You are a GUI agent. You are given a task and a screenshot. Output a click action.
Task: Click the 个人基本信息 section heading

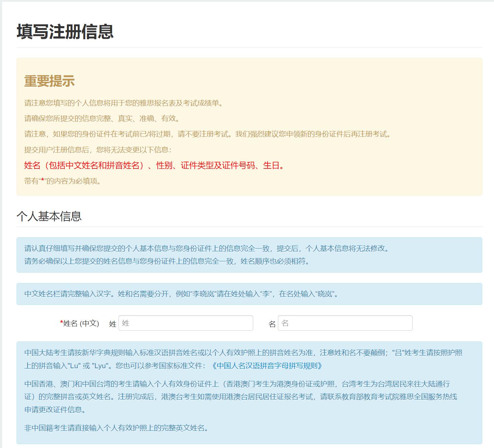click(50, 216)
